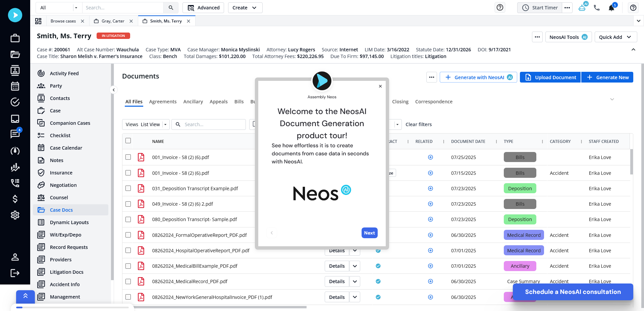This screenshot has height=311, width=644.
Task: Open the case calendar icon in the dark sidebar
Action: pyautogui.click(x=15, y=86)
